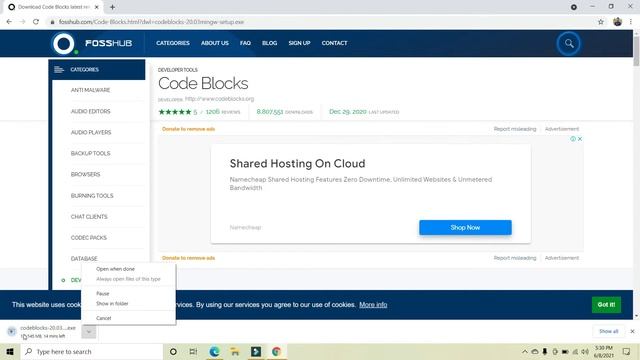Viewport: 640px width, 360px height.
Task: Click the browser forward arrow
Action: coord(22,22)
